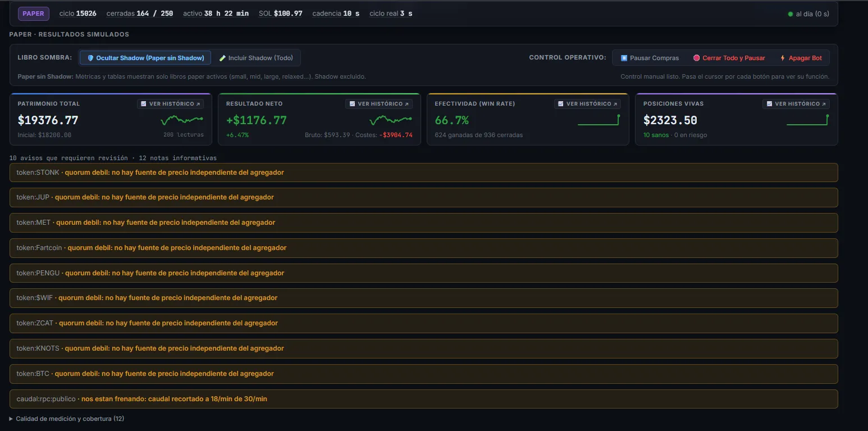Click the Cerrar Todo y Pausar button

coord(729,58)
